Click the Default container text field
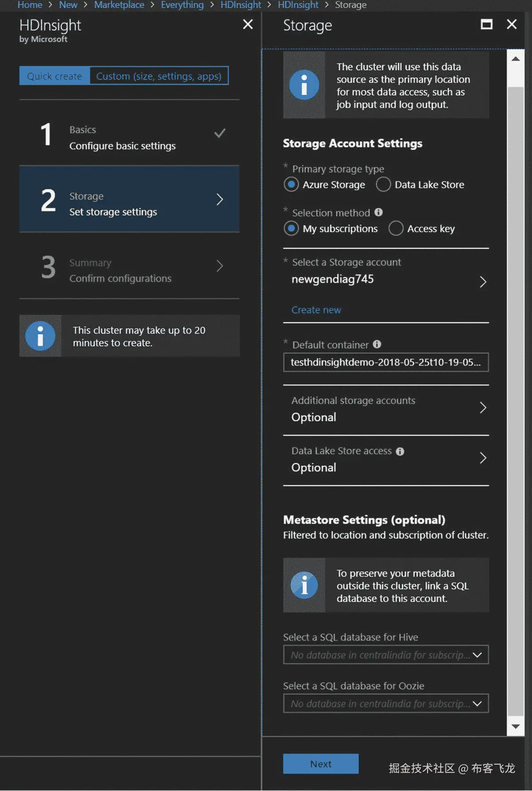532x791 pixels. pyautogui.click(x=386, y=362)
